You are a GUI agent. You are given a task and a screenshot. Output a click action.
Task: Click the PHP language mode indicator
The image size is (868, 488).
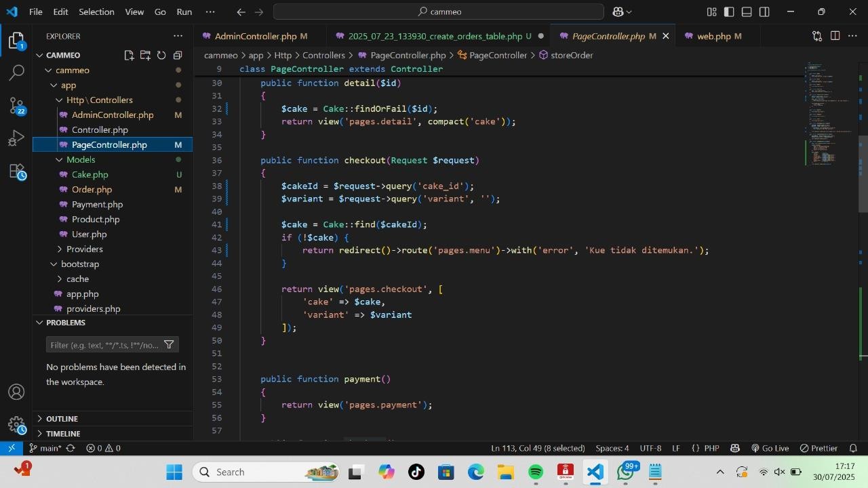[705, 448]
